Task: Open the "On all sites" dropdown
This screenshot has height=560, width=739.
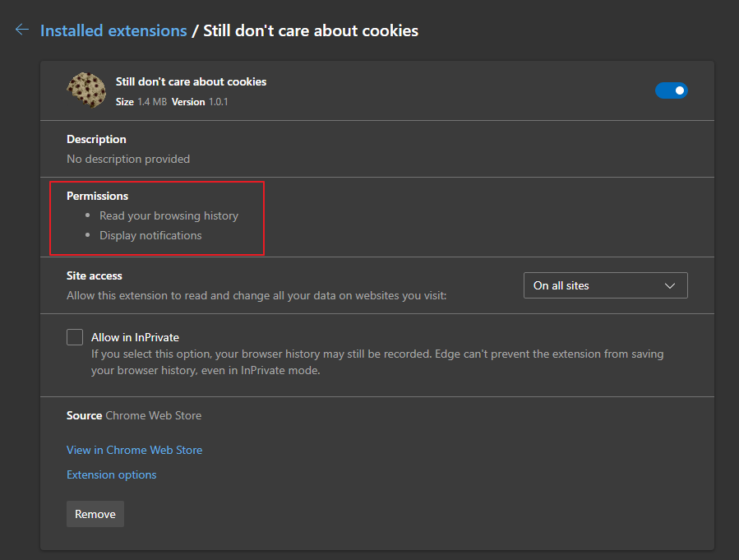Action: click(x=605, y=285)
